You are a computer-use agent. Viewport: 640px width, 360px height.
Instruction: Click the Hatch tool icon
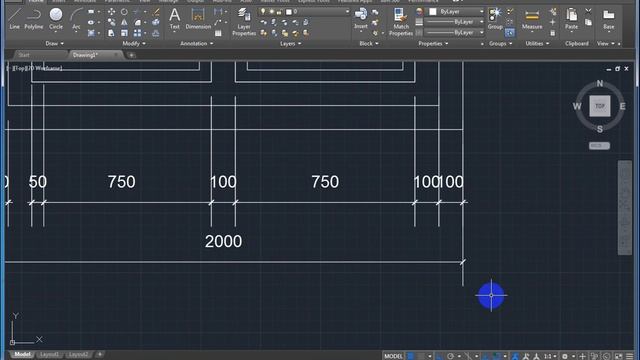[91, 33]
